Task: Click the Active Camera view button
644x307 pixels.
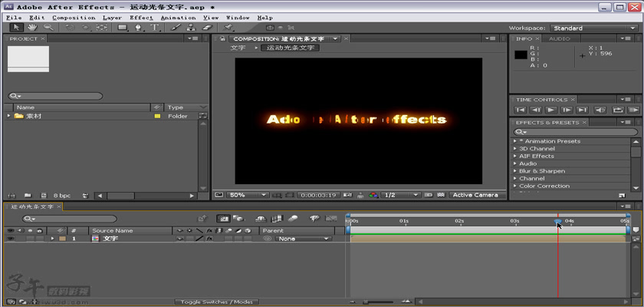Action: (475, 195)
